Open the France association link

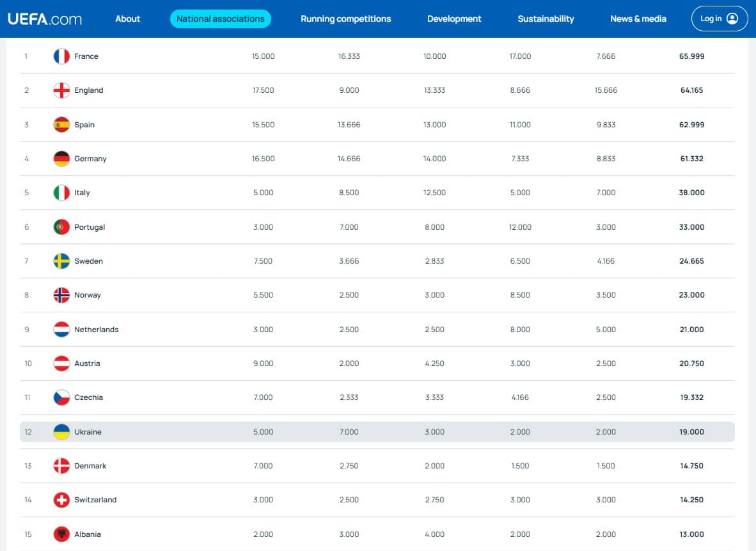pos(86,56)
